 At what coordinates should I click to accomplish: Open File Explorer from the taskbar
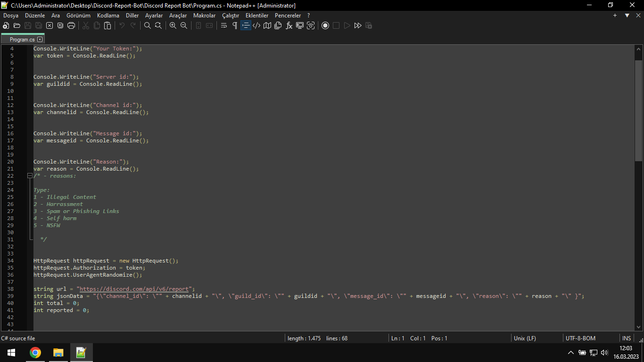click(58, 353)
